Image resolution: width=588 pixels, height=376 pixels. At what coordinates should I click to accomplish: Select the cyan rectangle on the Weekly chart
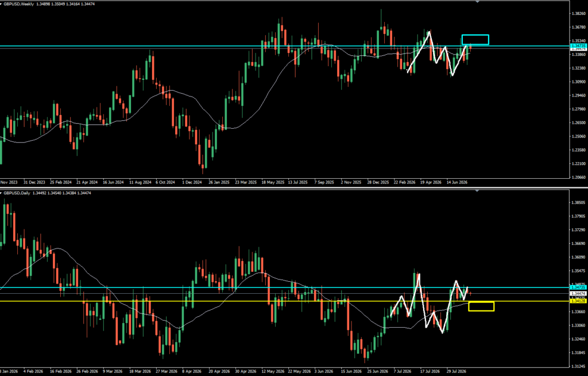475,40
